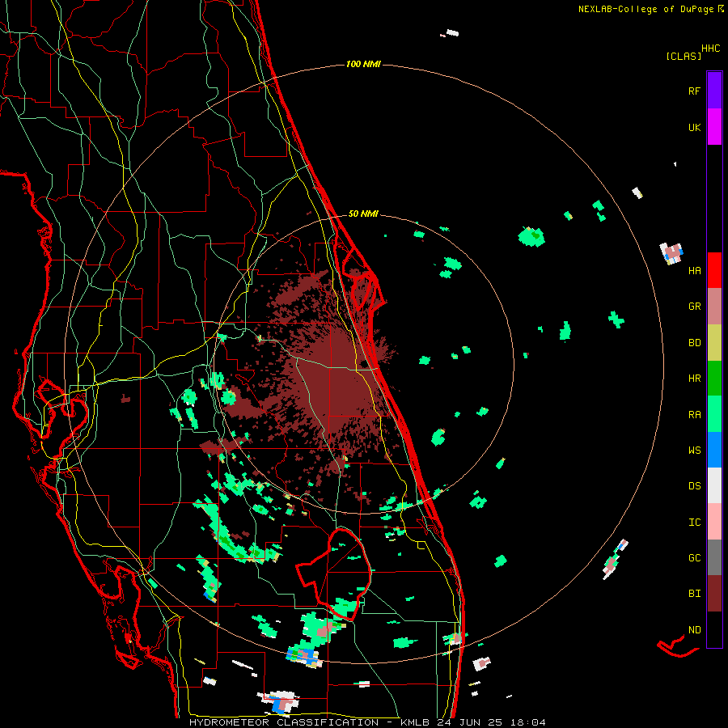Click the HA red legend color swatch
Viewport: 728px width, 728px height.
(714, 270)
